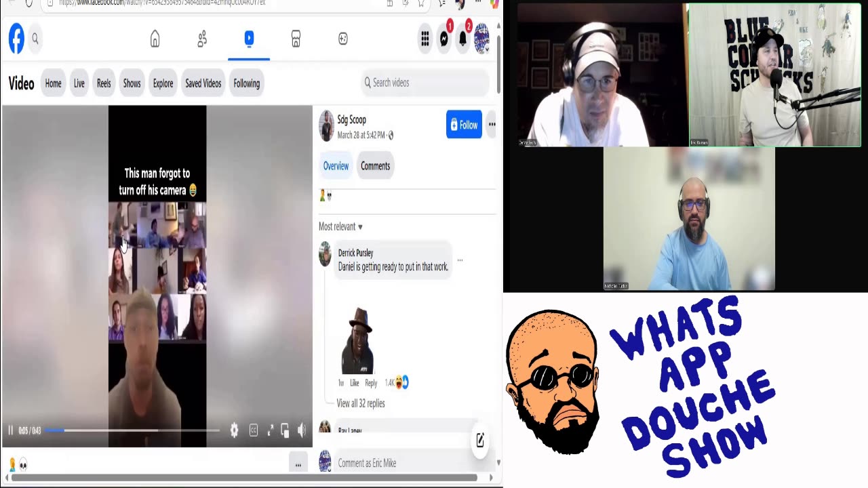Open the Facebook logo home link
The image size is (868, 488).
click(16, 39)
